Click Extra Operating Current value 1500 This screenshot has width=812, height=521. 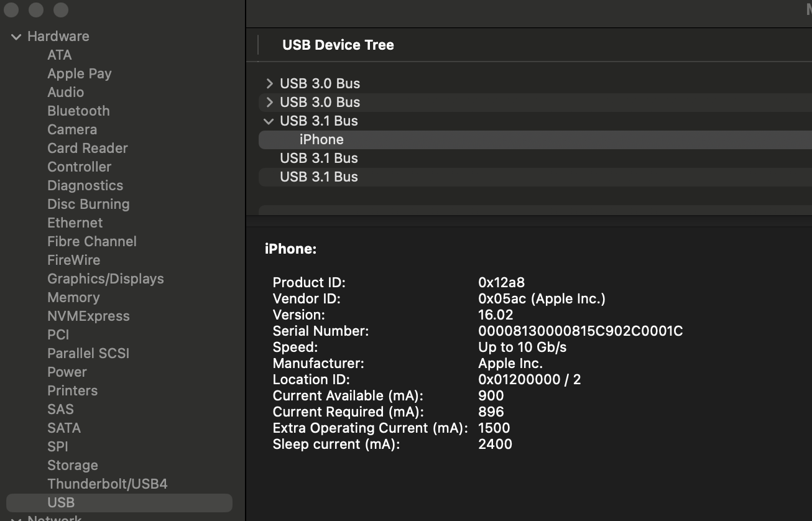[x=494, y=428]
